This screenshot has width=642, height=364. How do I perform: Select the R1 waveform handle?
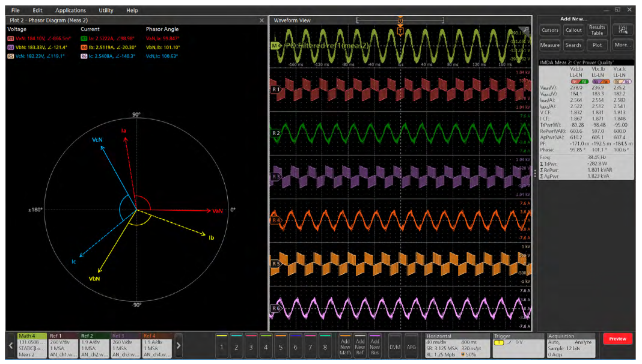(x=276, y=89)
